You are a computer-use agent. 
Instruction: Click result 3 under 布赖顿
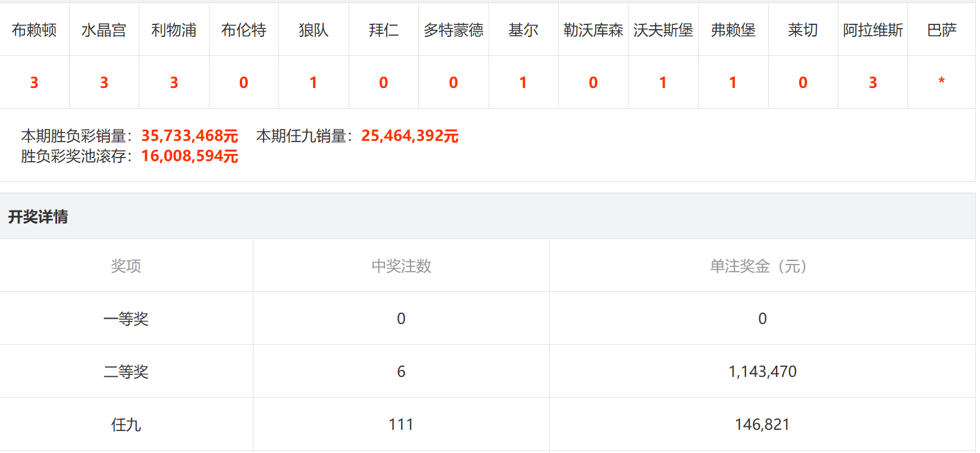pyautogui.click(x=35, y=83)
